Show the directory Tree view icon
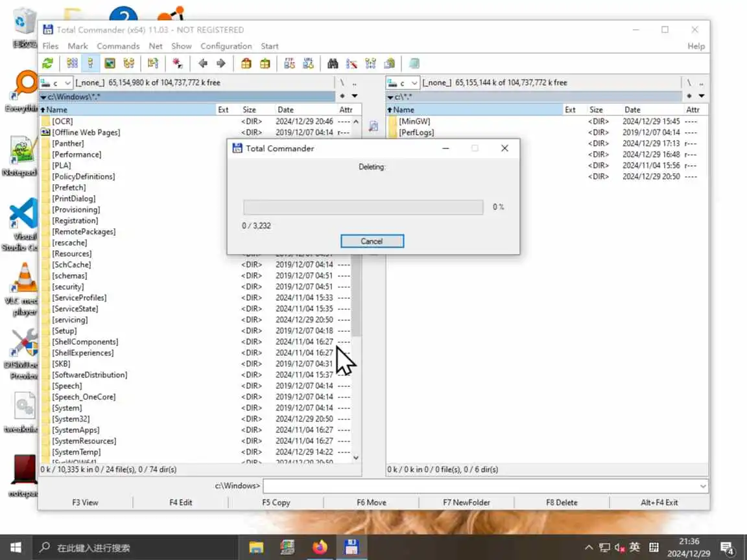This screenshot has height=560, width=747. 128,64
